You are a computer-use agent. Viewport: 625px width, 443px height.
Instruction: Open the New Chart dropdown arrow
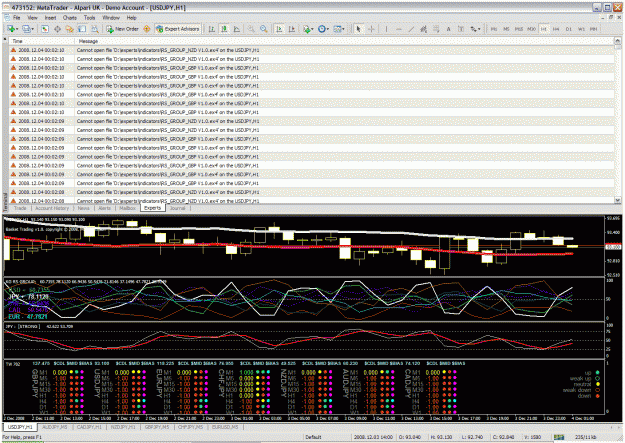(x=17, y=29)
